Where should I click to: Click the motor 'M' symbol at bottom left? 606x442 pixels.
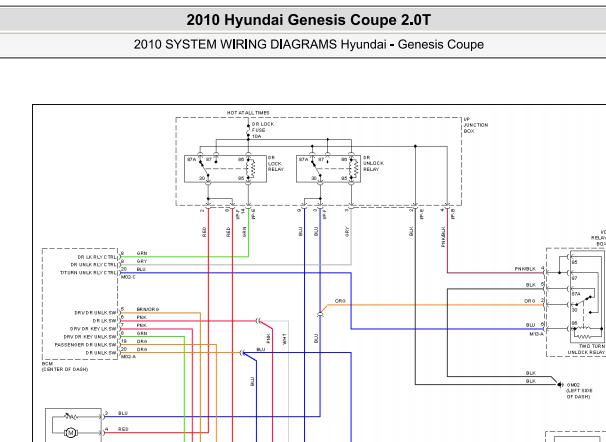[70, 433]
